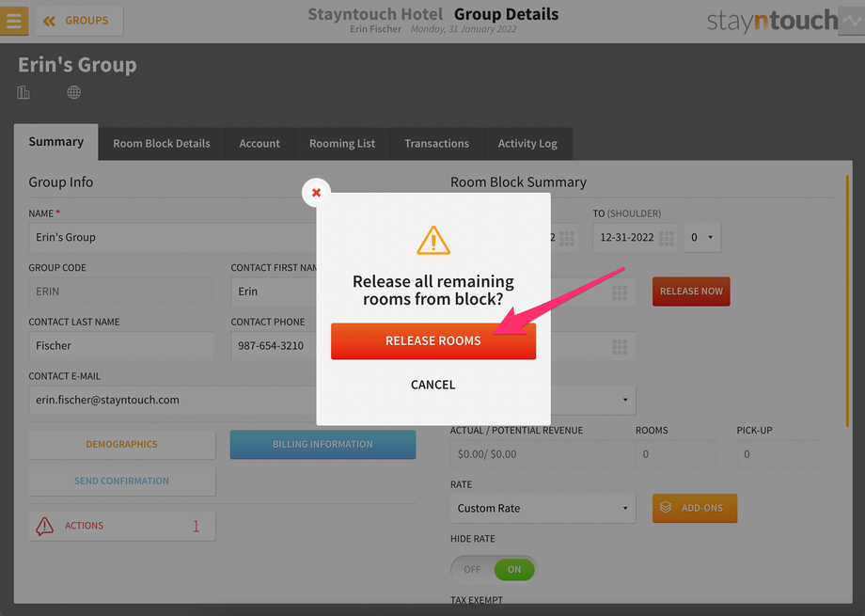This screenshot has width=865, height=616.
Task: Click Send Confirmation
Action: 122,481
